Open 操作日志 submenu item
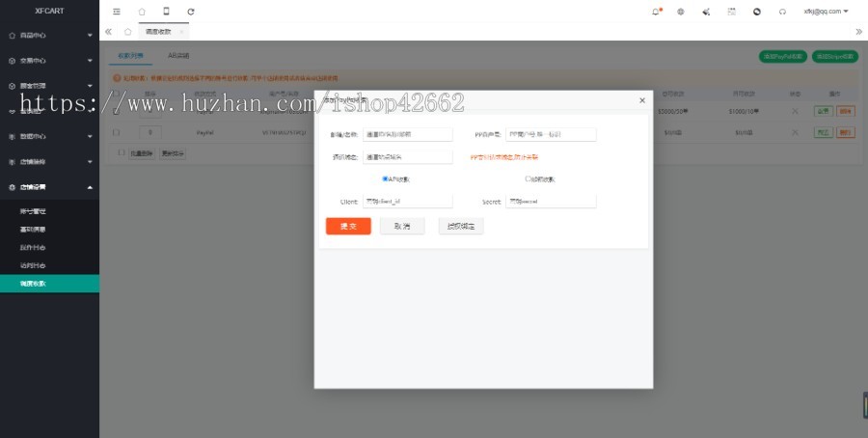 [33, 248]
